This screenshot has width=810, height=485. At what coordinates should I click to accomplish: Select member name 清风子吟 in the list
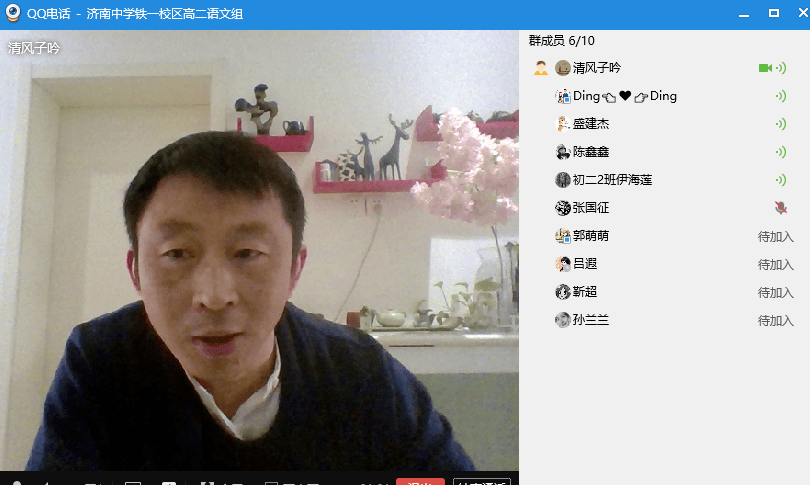click(597, 68)
